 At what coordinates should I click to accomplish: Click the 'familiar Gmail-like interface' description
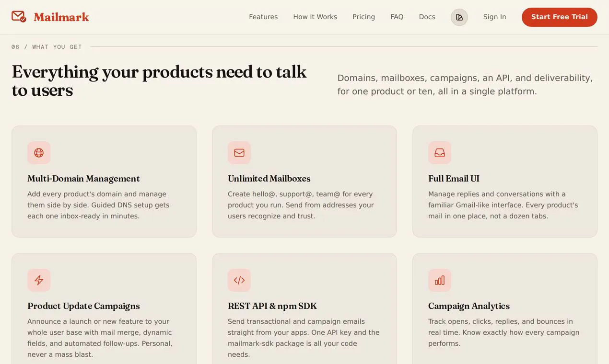[503, 205]
